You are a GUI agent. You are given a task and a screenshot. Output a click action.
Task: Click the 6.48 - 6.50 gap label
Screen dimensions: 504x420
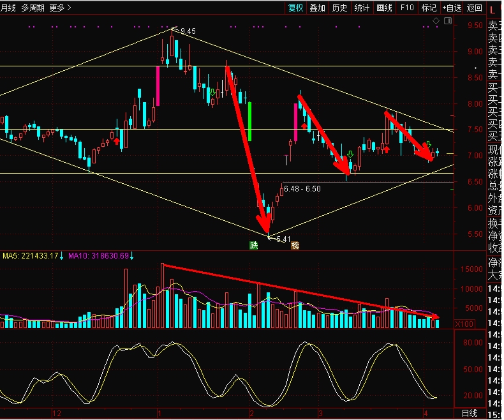(x=302, y=189)
